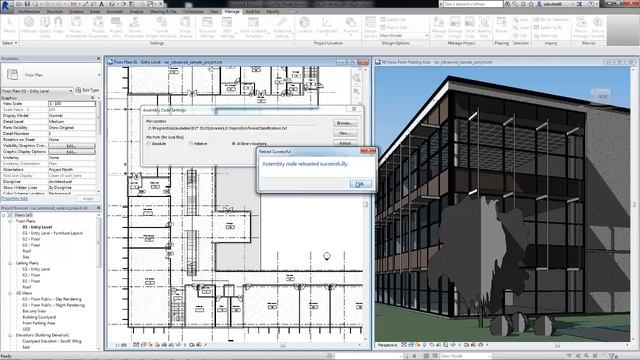The width and height of the screenshot is (640, 360).
Task: Collapse the Ceiling Plans tree node
Action: (10, 263)
